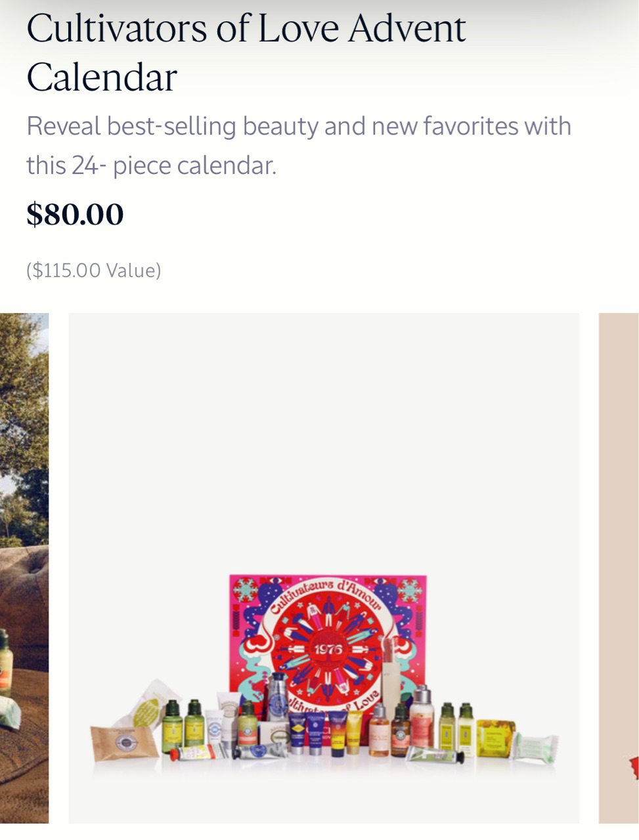Tap the tan shea soap packet on the left
The width and height of the screenshot is (639, 840).
(124, 743)
